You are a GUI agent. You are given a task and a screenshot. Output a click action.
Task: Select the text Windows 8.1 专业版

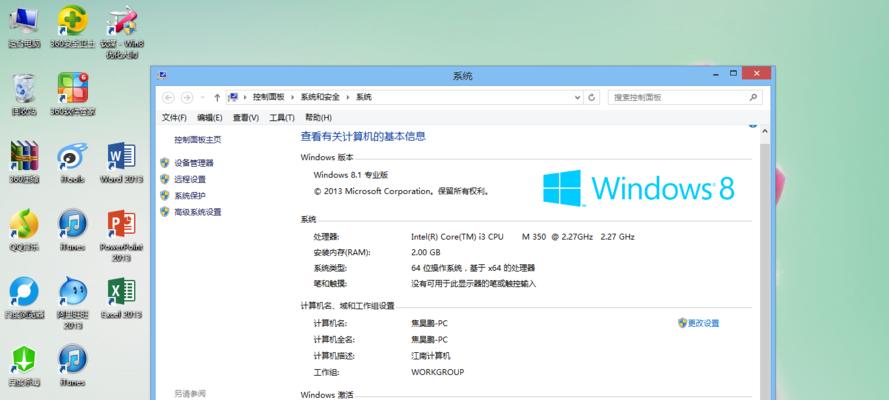[x=350, y=175]
